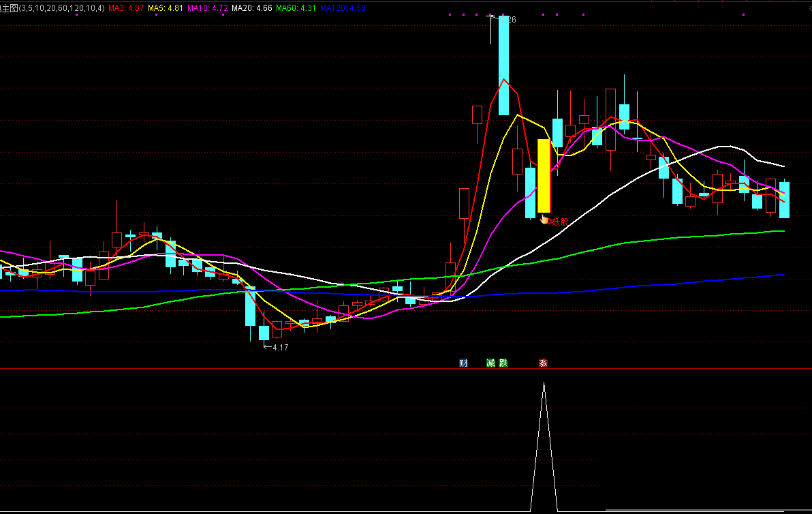Click the red 妖股 signal label
The width and height of the screenshot is (812, 514).
(559, 221)
